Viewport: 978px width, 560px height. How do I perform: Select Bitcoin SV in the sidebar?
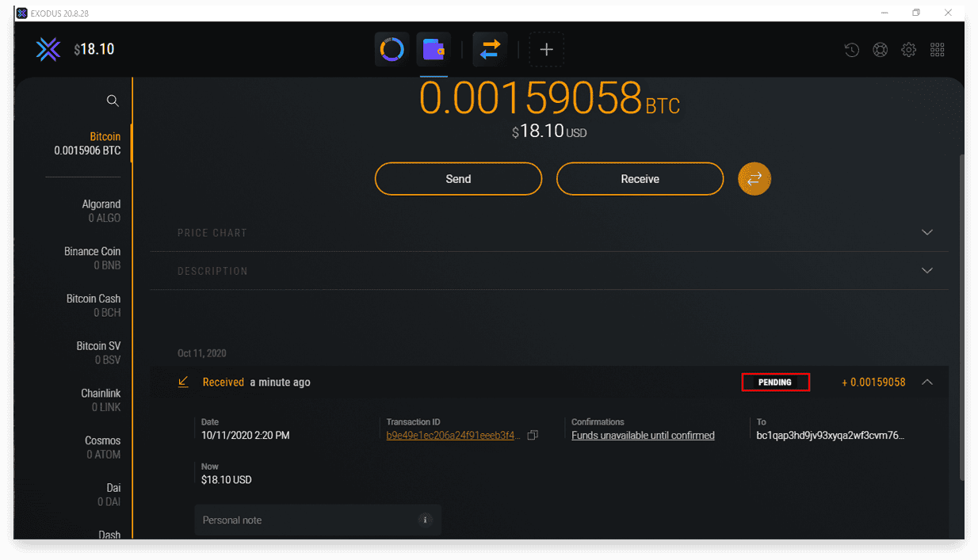coord(98,353)
